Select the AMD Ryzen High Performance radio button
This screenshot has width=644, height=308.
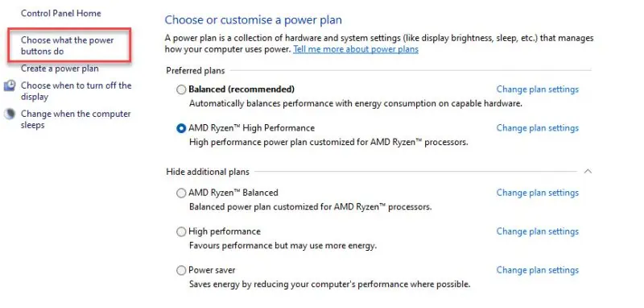pos(181,128)
